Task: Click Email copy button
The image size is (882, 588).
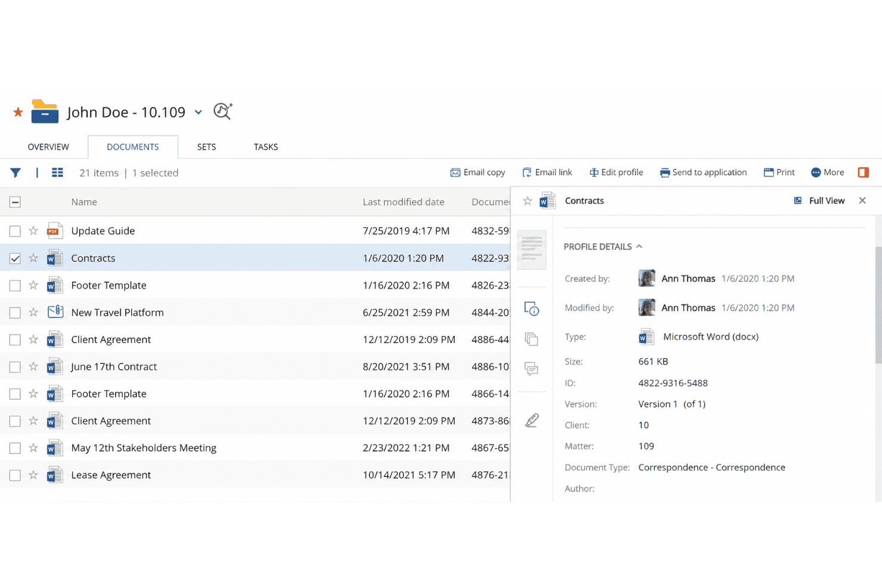Action: [x=478, y=172]
